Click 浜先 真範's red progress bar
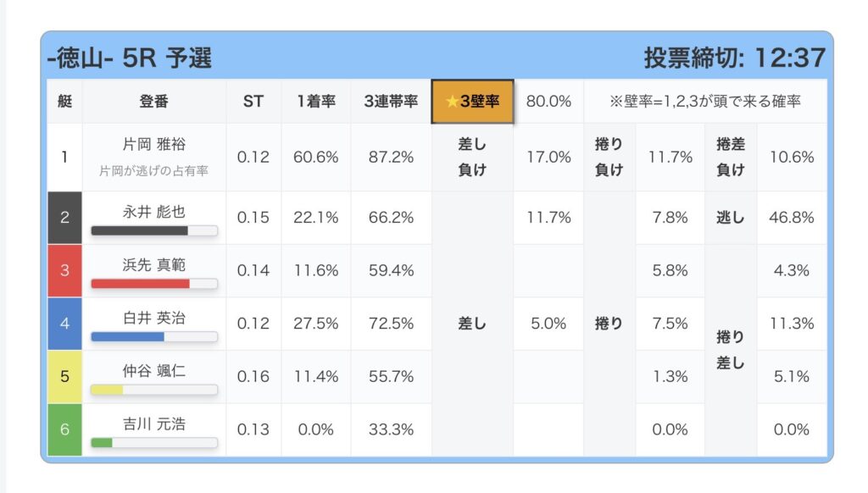The image size is (868, 493). (x=153, y=284)
